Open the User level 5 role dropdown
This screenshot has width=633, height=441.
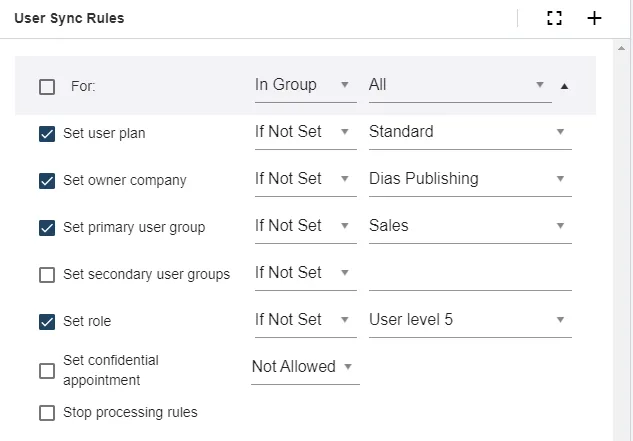(468, 320)
